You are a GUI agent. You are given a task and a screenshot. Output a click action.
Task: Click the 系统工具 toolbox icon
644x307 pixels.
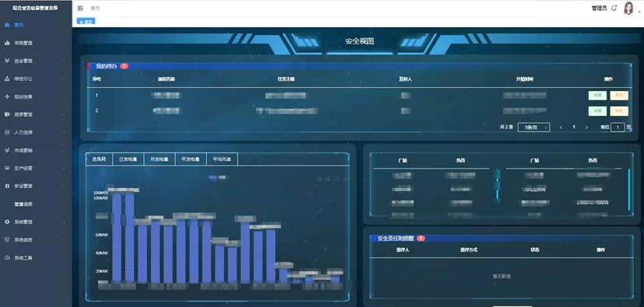coord(7,258)
